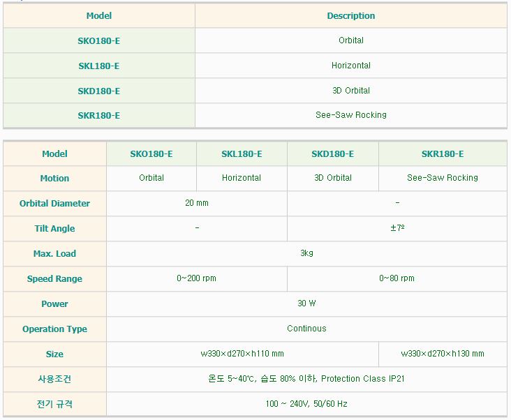The image size is (511, 420).
Task: Click the Description column header
Action: [x=350, y=16]
